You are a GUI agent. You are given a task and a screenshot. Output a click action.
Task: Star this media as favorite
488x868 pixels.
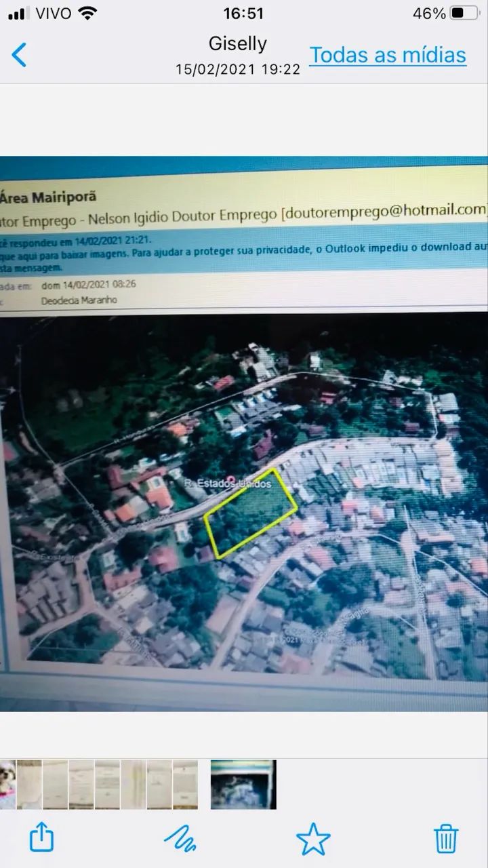[313, 839]
